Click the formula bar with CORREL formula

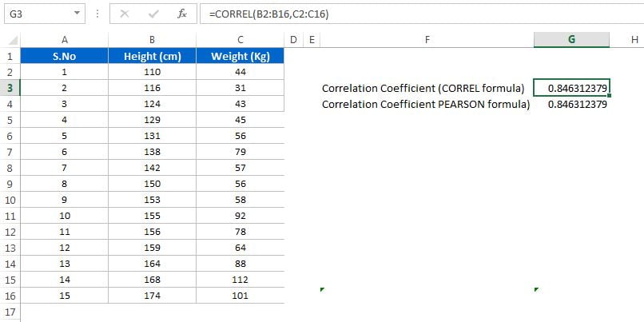[x=422, y=14]
